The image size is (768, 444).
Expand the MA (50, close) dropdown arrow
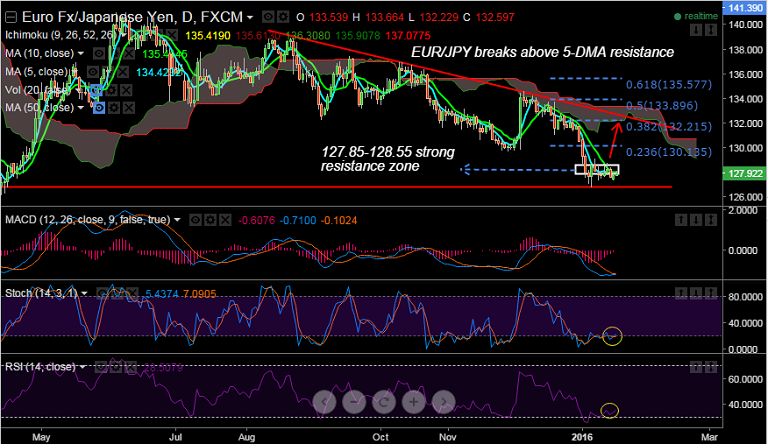tap(81, 108)
